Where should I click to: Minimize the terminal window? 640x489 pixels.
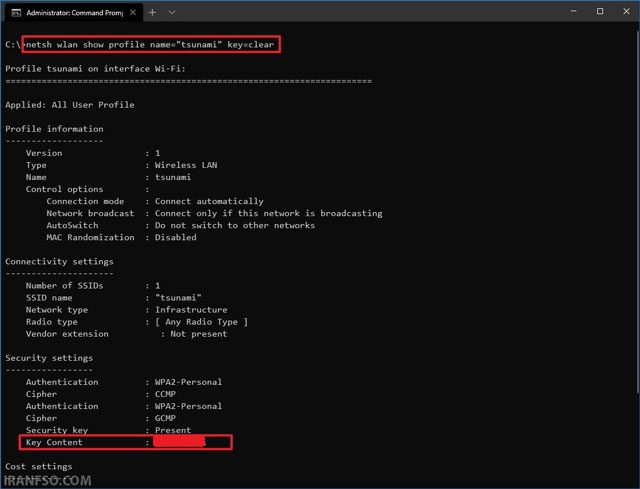coord(573,11)
